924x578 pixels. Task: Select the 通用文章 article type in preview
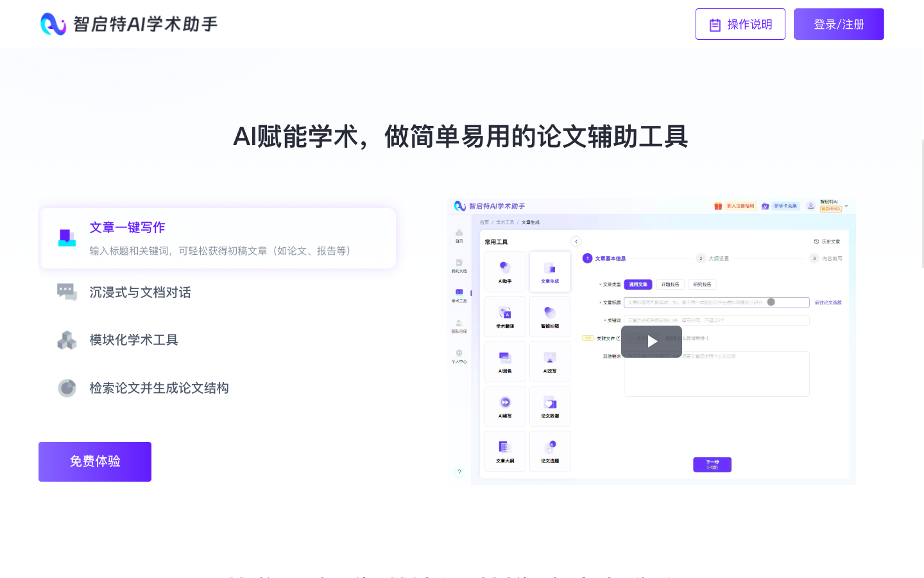coord(638,285)
